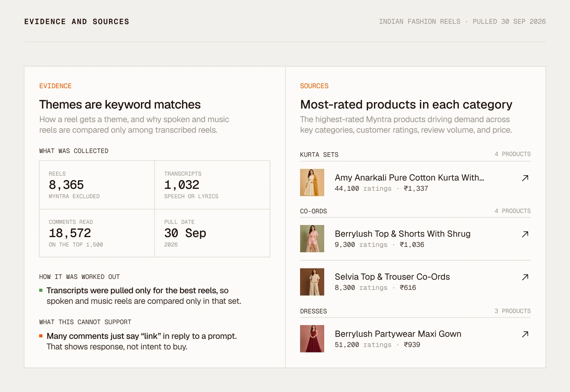Click 'INDIAN FASHION REELS · PULLED 30 SEP 2026'
570x392 pixels.
tap(462, 21)
